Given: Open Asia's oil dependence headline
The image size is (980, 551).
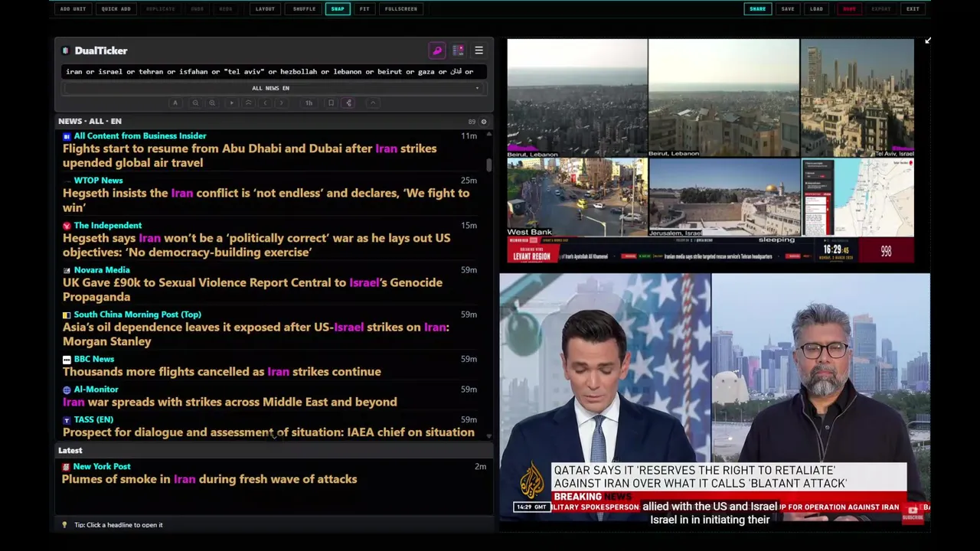Looking at the screenshot, I should click(x=256, y=334).
